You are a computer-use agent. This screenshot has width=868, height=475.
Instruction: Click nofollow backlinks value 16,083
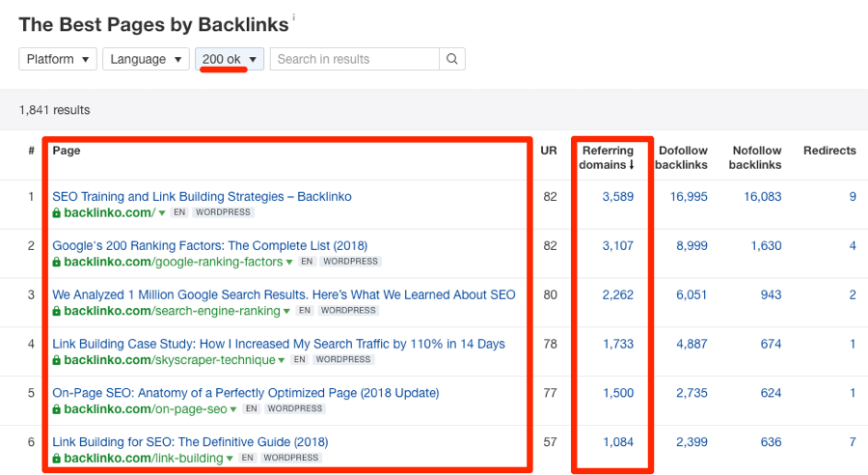[762, 196]
